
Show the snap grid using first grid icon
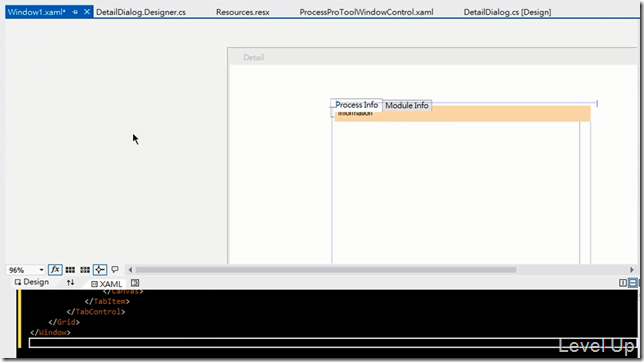[70, 270]
